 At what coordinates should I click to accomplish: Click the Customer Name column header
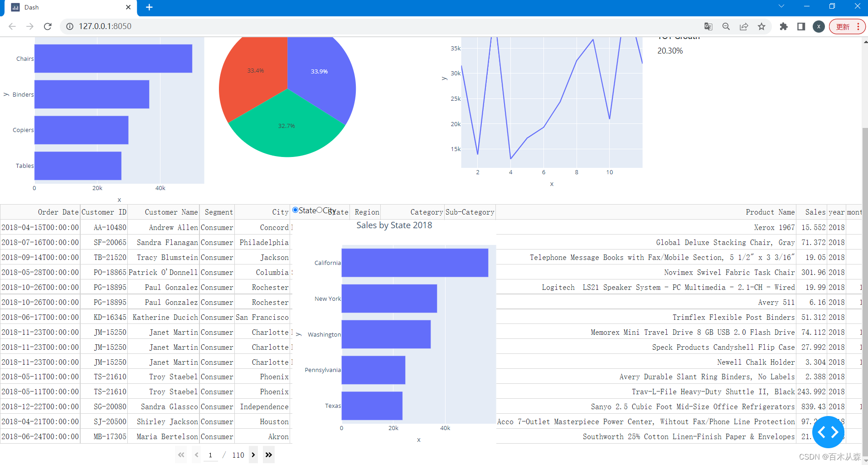164,212
